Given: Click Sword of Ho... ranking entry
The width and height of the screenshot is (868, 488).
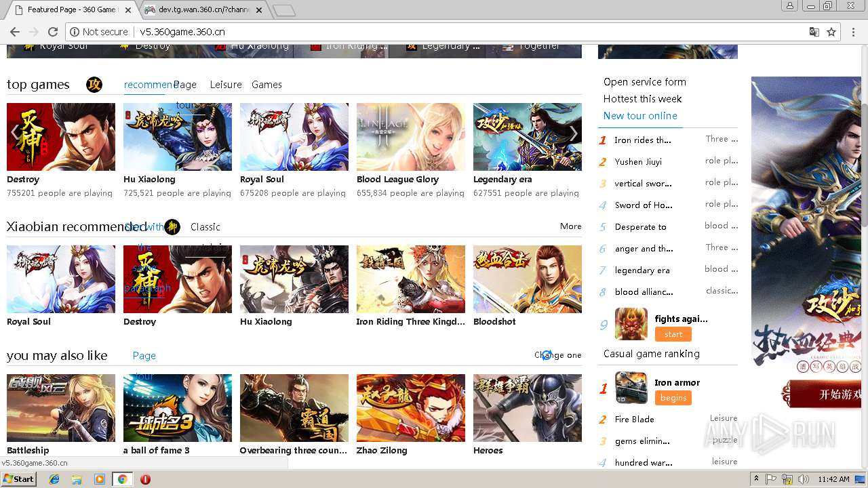Looking at the screenshot, I should pos(644,205).
